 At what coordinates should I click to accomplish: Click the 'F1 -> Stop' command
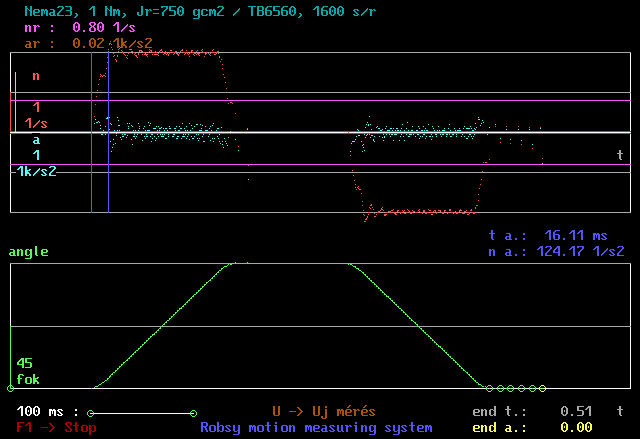point(58,428)
